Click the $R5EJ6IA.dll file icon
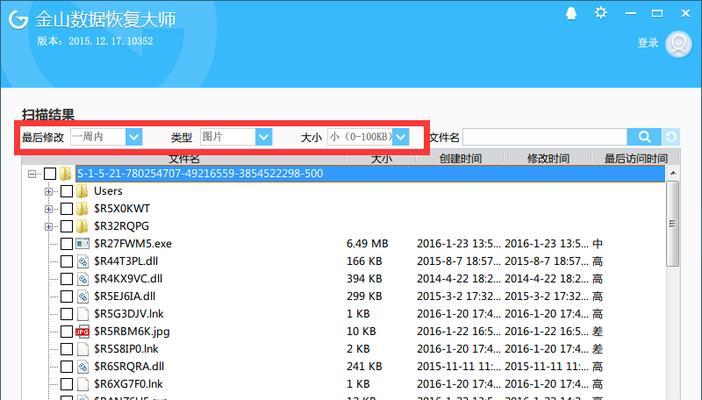Screen dimensions: 702x400 coord(82,297)
